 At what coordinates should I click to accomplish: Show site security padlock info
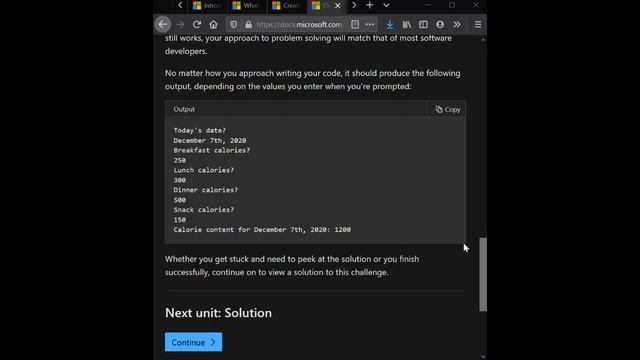(x=249, y=24)
